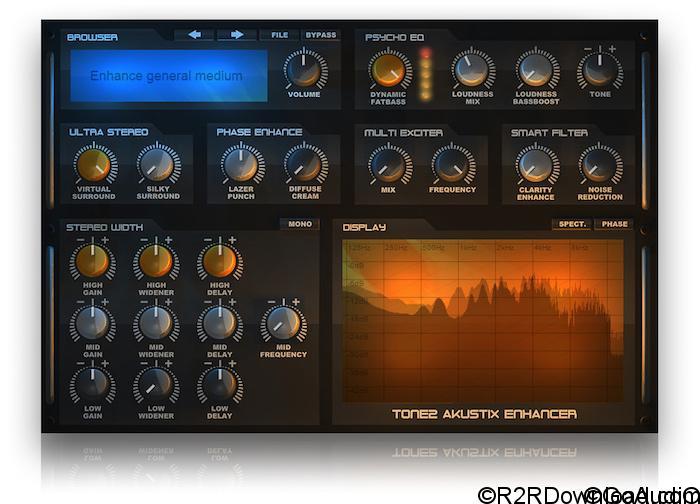Click the Volume knob
Screen dimensions: 700x504
click(x=304, y=69)
